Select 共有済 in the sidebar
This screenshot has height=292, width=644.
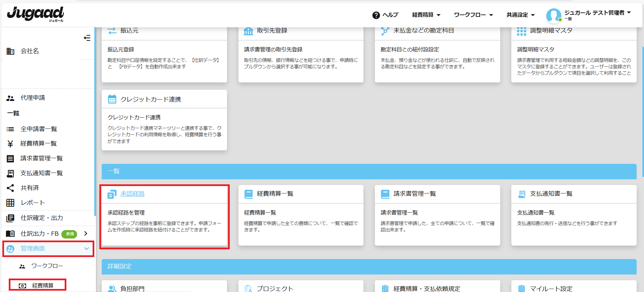coord(30,188)
